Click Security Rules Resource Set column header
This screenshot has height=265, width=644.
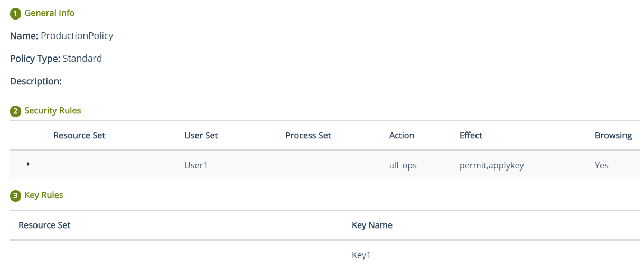79,135
